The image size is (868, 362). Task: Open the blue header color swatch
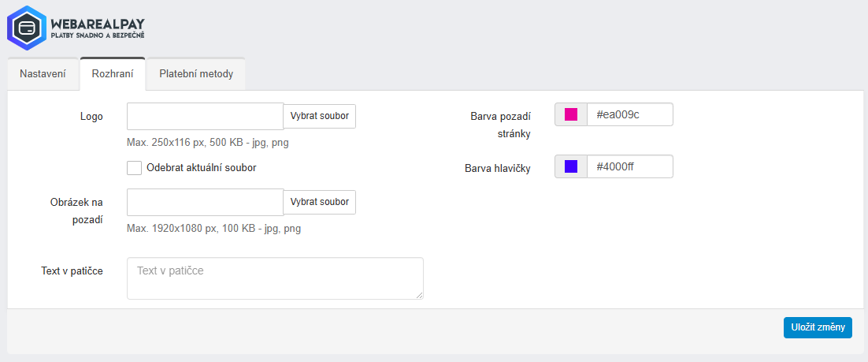pyautogui.click(x=571, y=166)
